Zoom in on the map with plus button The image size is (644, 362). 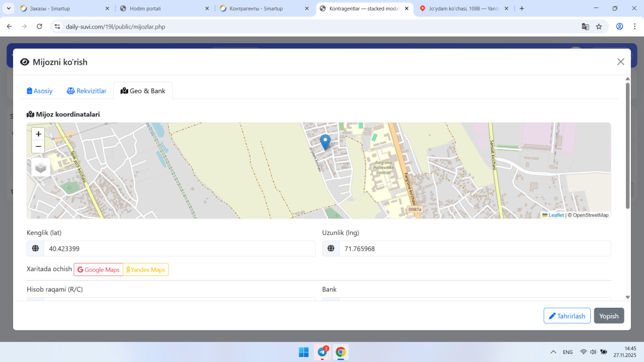coord(38,134)
